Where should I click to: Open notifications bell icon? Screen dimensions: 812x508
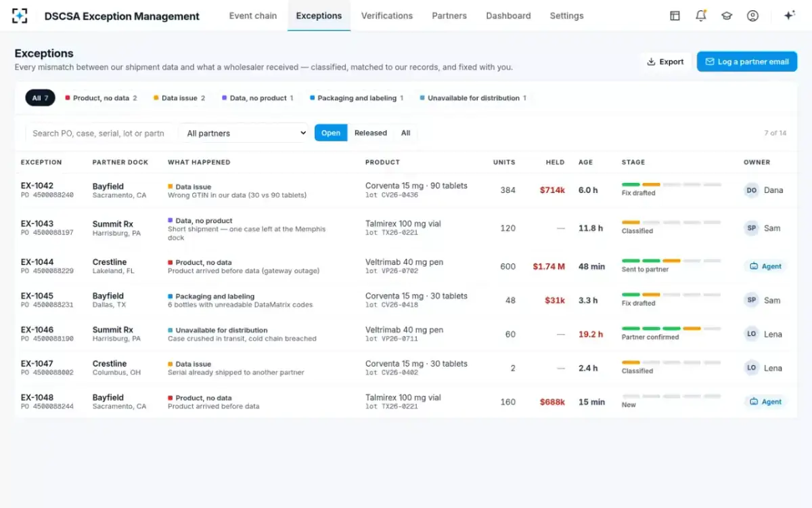[701, 16]
